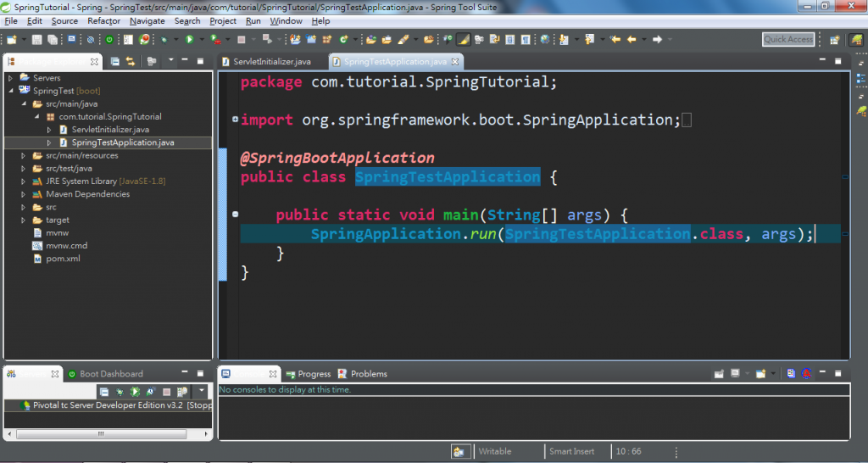The image size is (868, 463).
Task: Open the Refactor menu
Action: coord(103,21)
